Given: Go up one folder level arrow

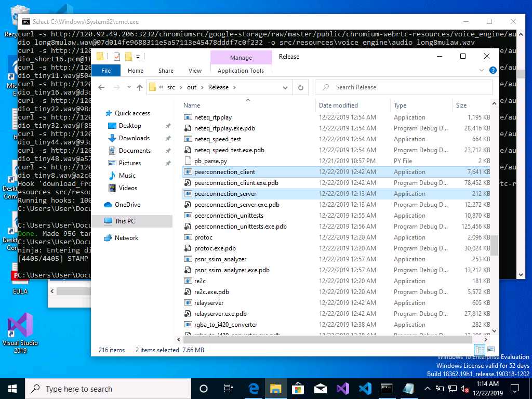Looking at the screenshot, I should (139, 87).
